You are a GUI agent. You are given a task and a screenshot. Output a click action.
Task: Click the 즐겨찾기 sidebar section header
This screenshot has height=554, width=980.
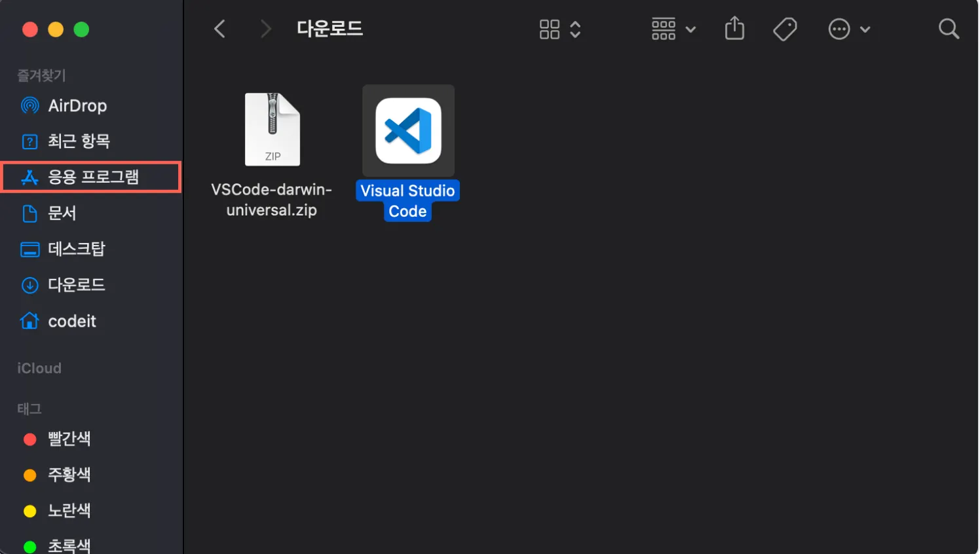(x=41, y=76)
